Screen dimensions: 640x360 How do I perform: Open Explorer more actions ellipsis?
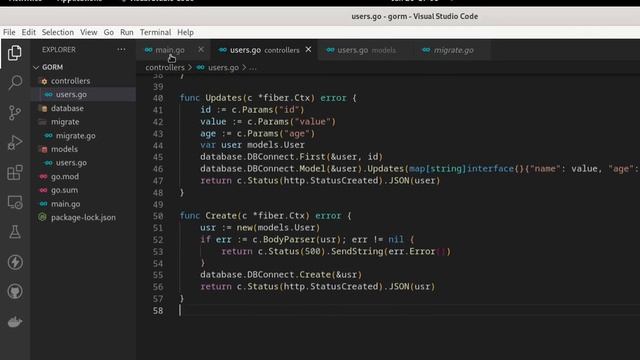coord(121,50)
